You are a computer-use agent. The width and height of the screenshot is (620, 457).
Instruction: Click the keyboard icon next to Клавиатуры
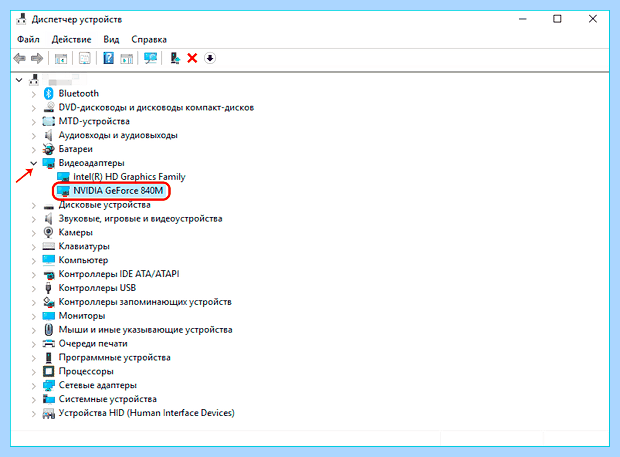point(49,246)
